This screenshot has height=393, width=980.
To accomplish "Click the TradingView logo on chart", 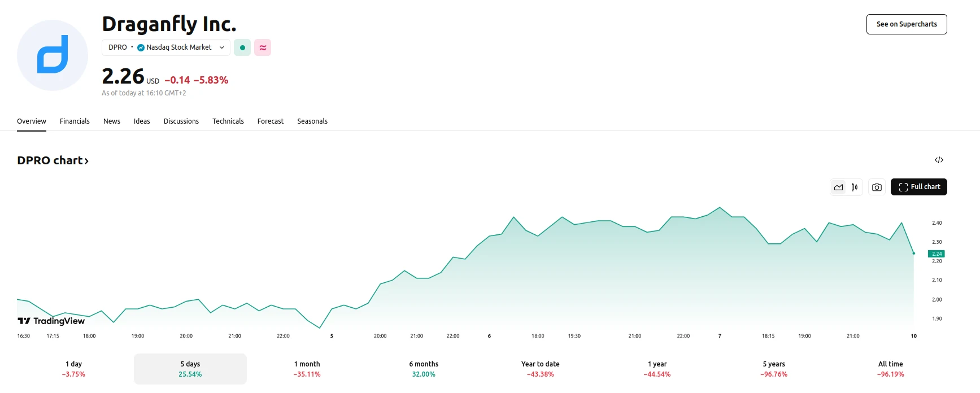I will pos(51,321).
